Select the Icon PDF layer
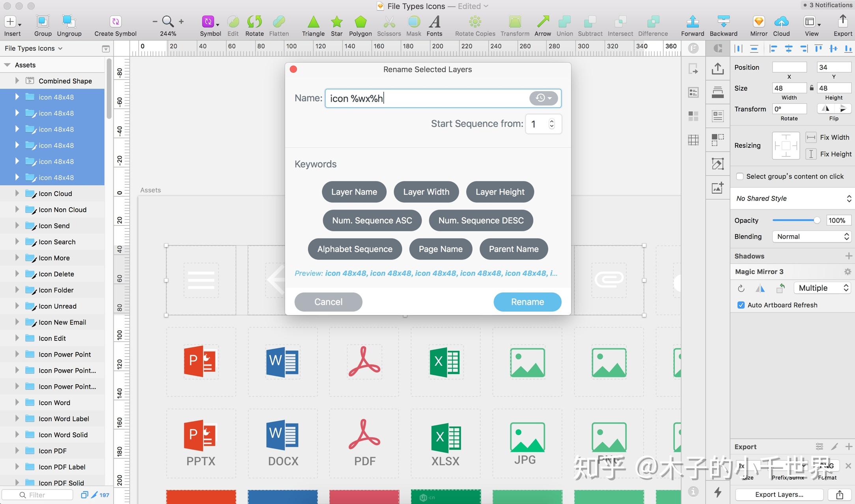Image resolution: width=855 pixels, height=504 pixels. 52,451
